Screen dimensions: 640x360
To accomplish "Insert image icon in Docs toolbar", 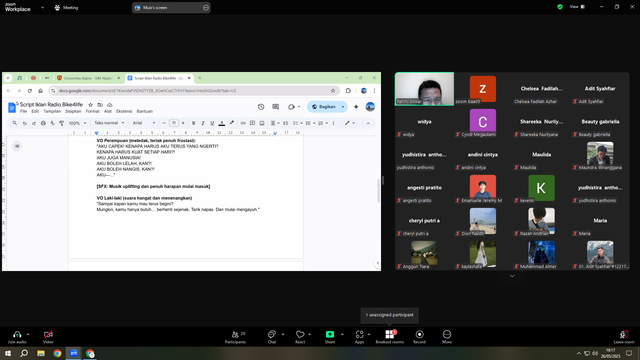I will click(x=262, y=123).
